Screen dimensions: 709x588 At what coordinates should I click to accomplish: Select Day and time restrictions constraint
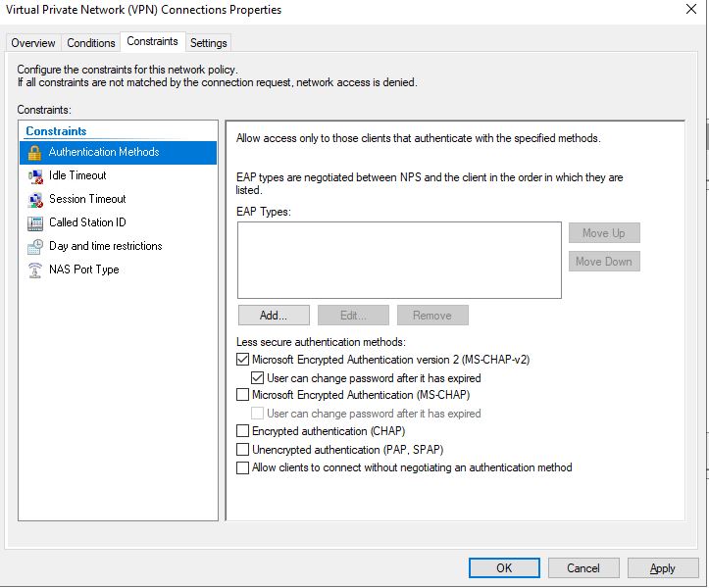click(x=118, y=246)
